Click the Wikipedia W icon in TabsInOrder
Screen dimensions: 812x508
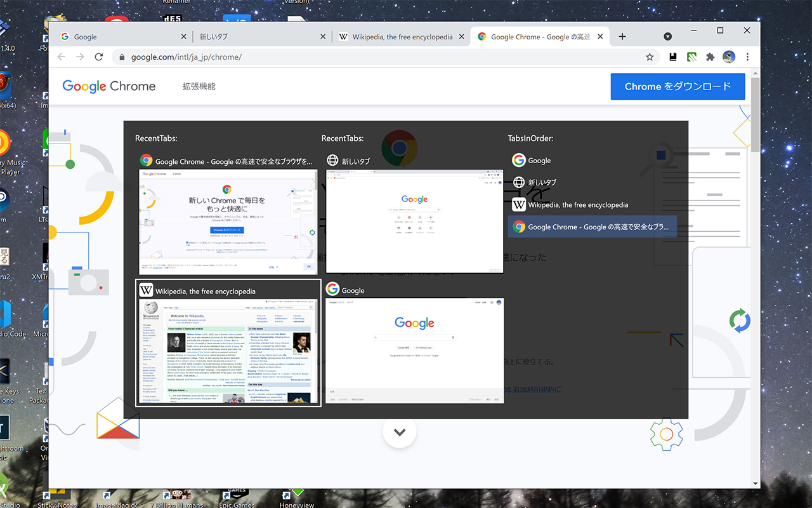pos(519,204)
